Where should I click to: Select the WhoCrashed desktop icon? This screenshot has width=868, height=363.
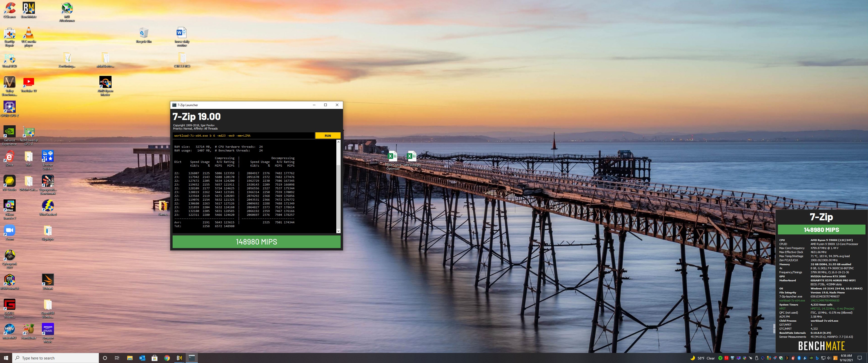[48, 208]
